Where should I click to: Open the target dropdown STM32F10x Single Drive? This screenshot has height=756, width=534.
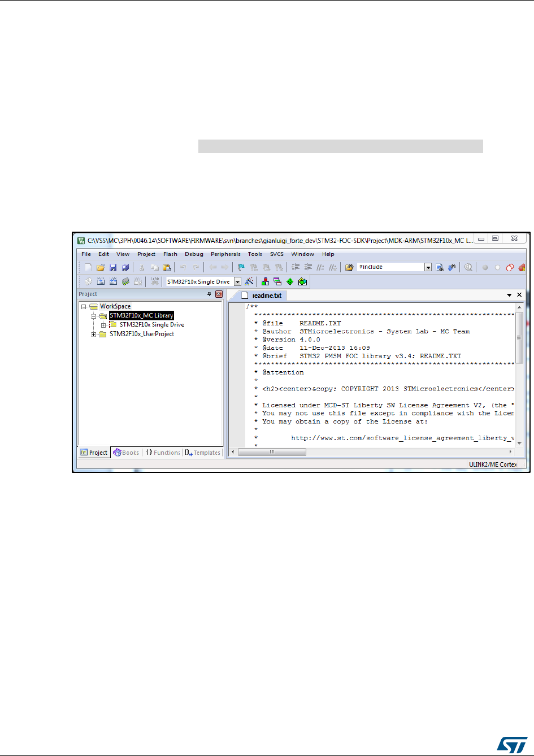(238, 281)
